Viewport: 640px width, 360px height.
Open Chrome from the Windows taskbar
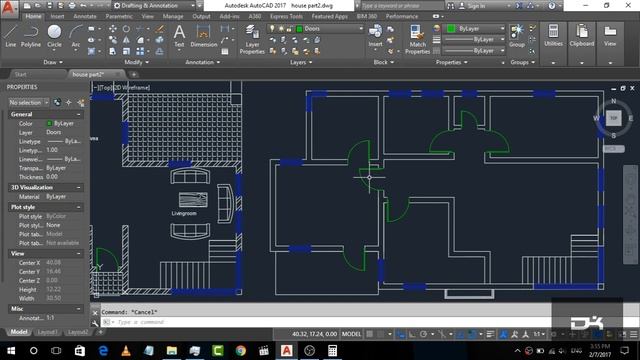tap(240, 351)
